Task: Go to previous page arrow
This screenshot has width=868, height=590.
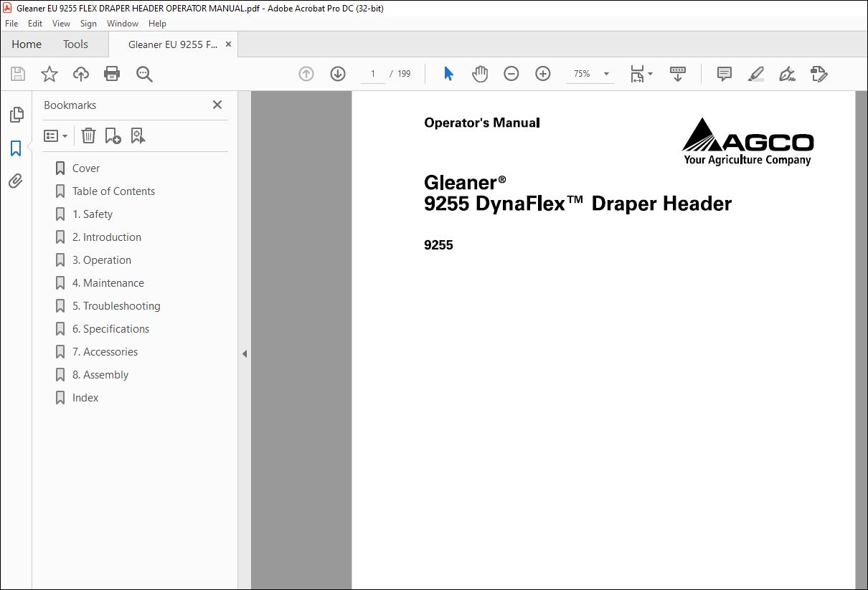Action: 306,74
